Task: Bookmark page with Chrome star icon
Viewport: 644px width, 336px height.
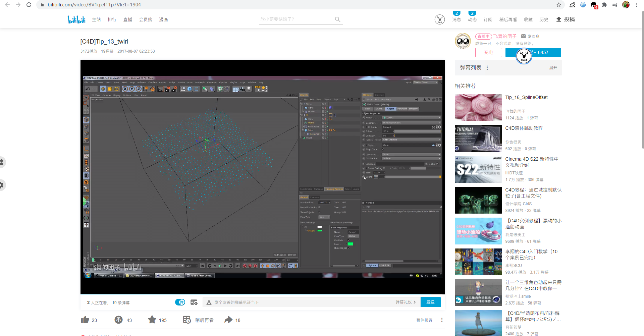Action: 558,5
